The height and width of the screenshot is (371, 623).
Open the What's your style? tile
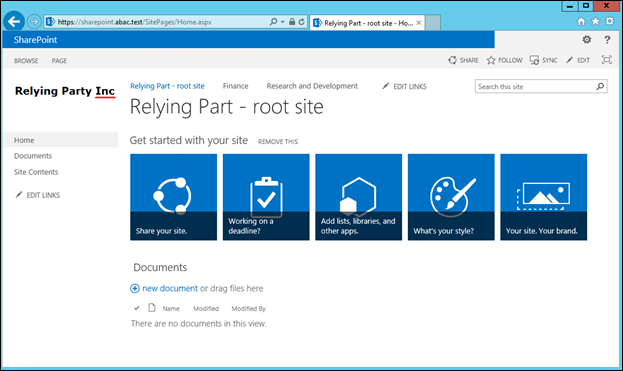click(451, 197)
